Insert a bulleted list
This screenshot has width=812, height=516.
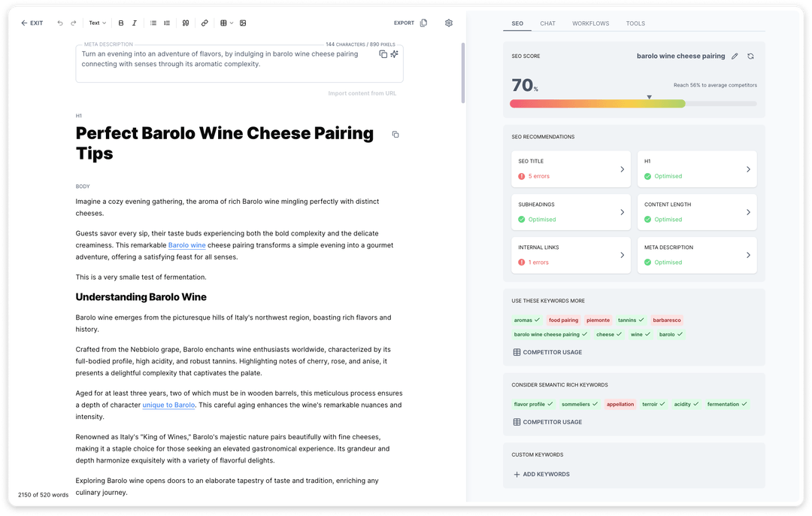153,23
